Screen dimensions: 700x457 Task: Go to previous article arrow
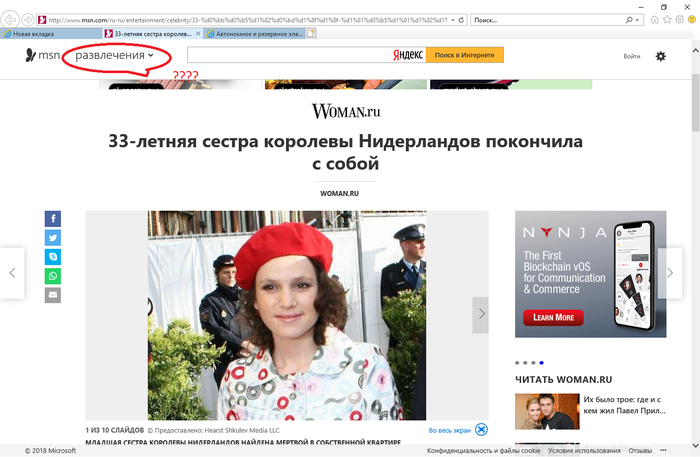(x=12, y=273)
